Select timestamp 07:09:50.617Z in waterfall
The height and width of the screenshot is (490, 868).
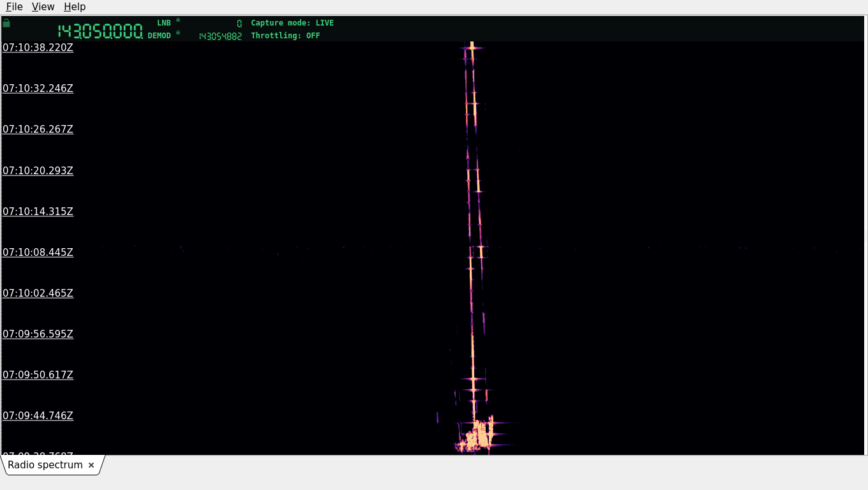click(38, 375)
